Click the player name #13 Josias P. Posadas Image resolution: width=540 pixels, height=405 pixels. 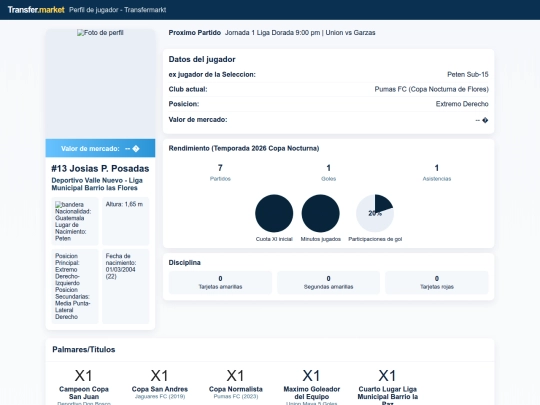click(x=100, y=168)
